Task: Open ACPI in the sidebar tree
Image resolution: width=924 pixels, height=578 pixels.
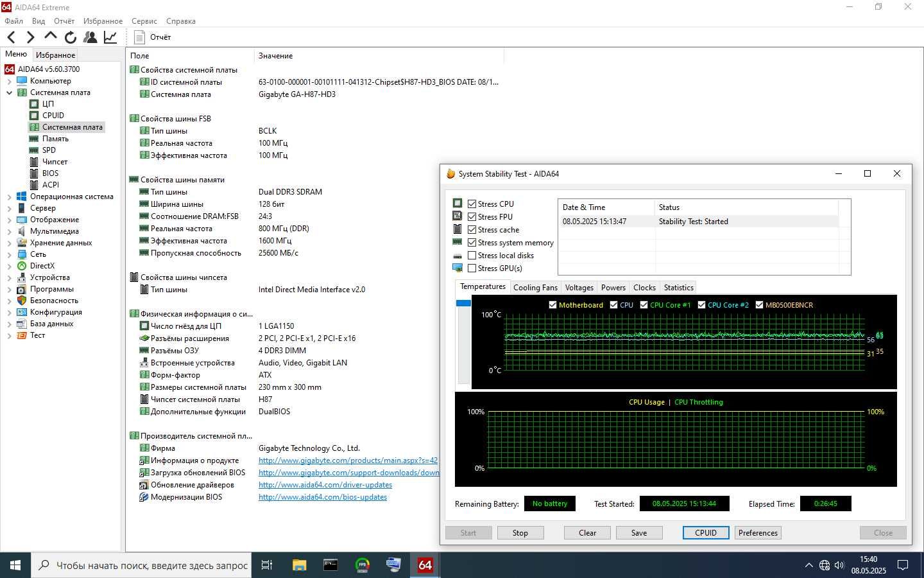Action: point(51,185)
